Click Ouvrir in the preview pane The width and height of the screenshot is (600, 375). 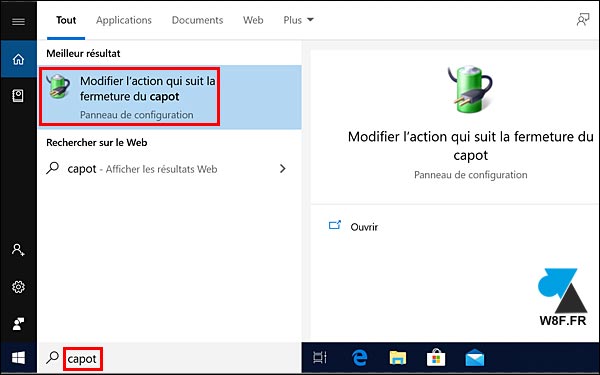tap(364, 227)
